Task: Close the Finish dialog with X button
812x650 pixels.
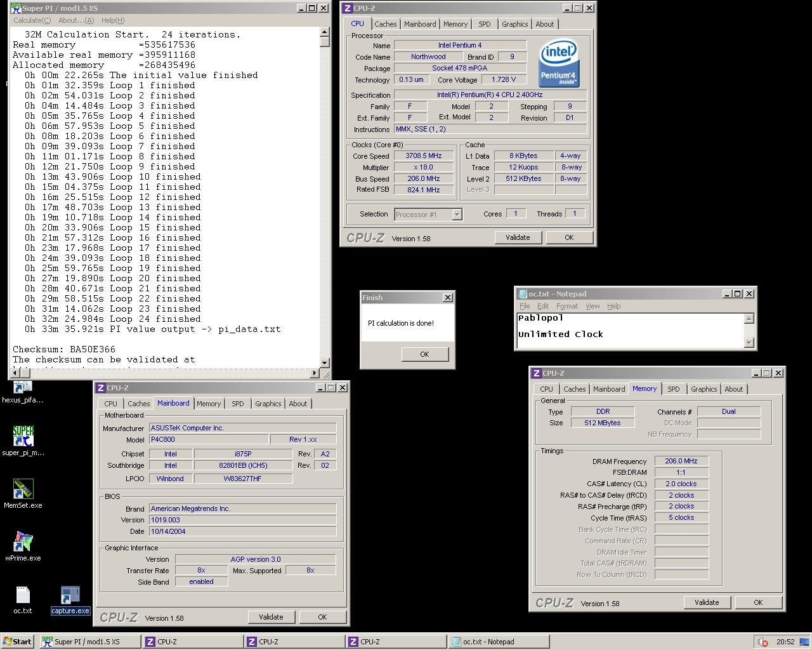Action: 448,298
